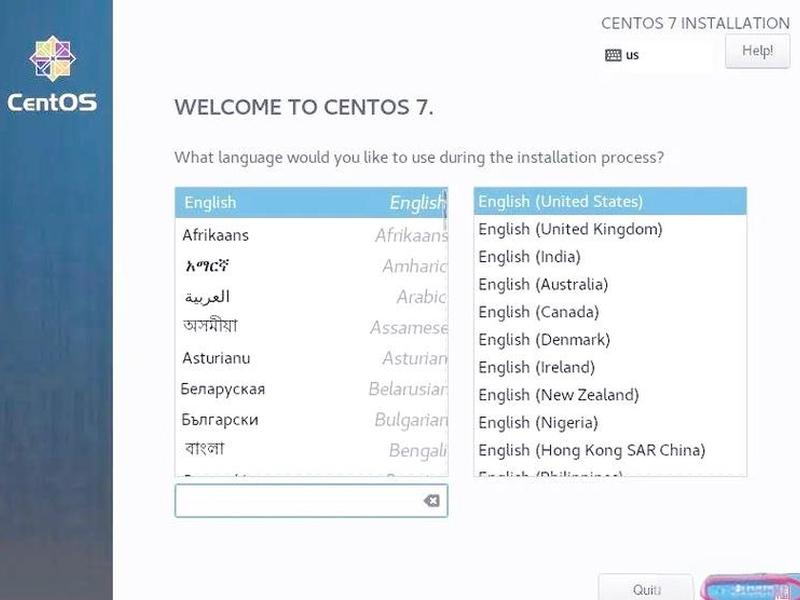This screenshot has width=800, height=600.
Task: Choose English (India) locale
Action: point(610,257)
